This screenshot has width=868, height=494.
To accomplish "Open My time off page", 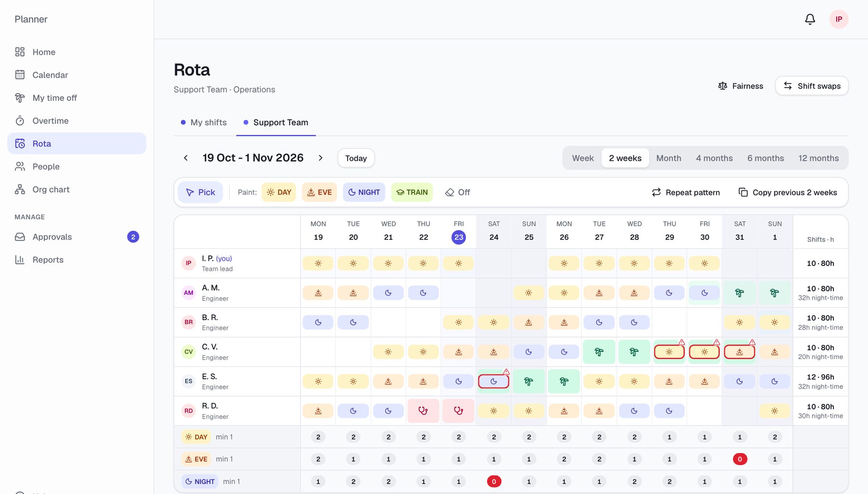I will click(x=77, y=98).
